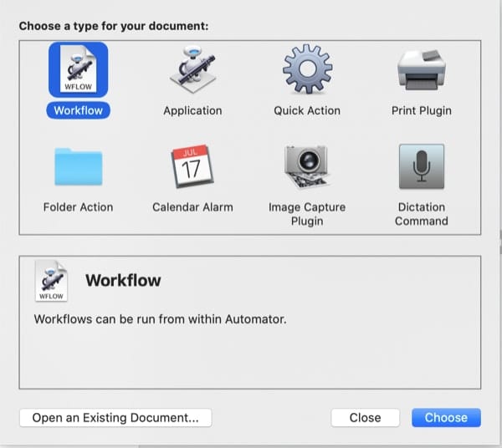The image size is (502, 448).
Task: Click the Print Plugin text label
Action: (x=422, y=110)
